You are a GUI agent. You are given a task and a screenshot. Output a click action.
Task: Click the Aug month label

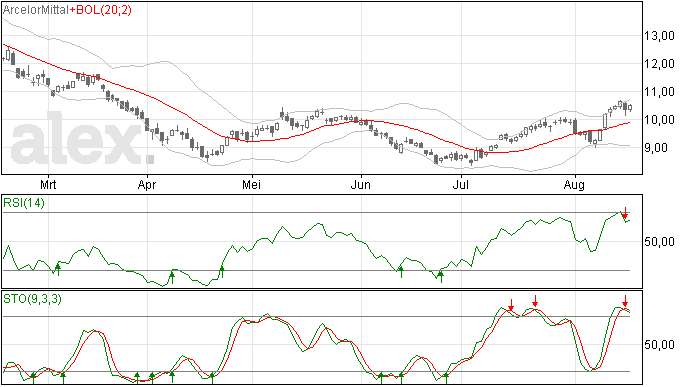[574, 184]
